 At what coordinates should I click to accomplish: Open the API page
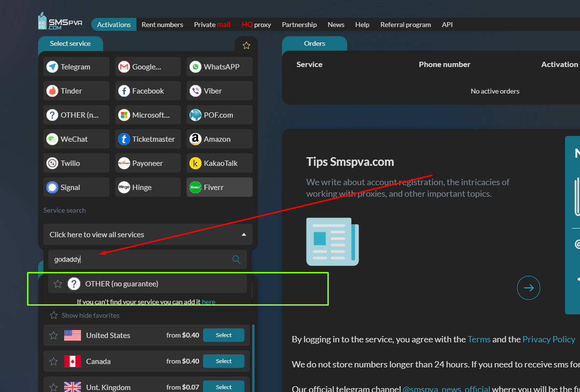tap(447, 25)
